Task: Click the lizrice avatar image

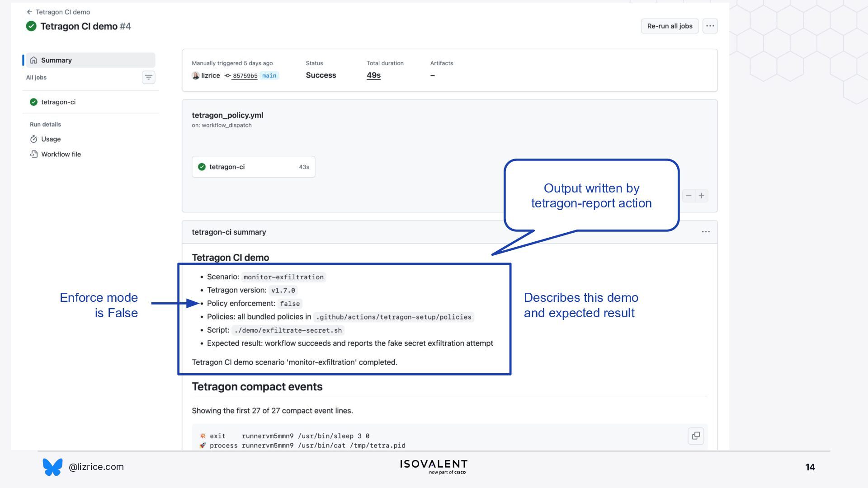Action: click(x=196, y=75)
